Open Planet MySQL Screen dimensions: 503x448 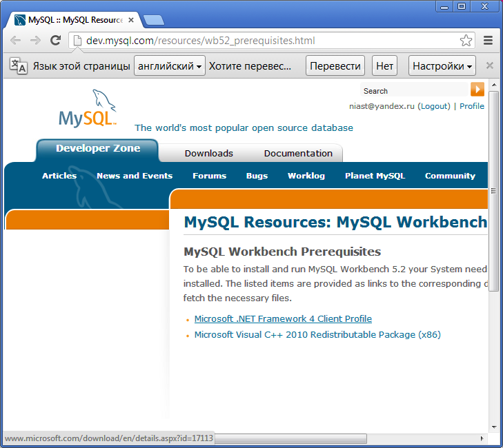[x=375, y=176]
